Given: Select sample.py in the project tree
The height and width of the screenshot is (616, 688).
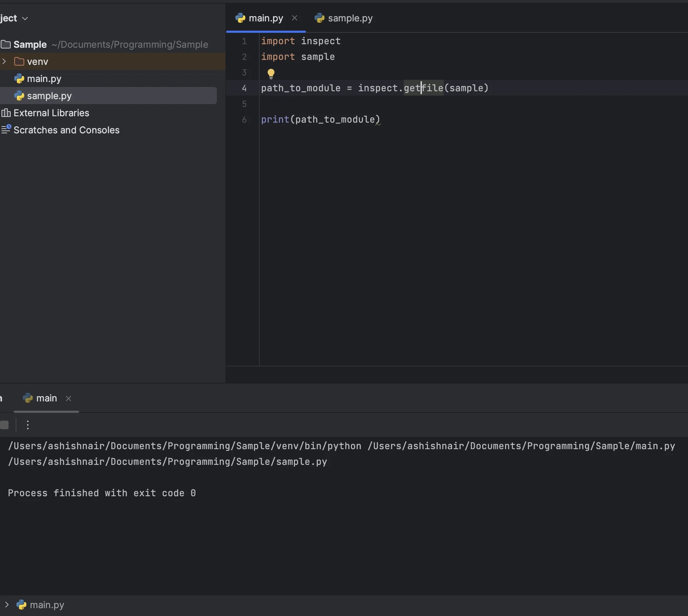Looking at the screenshot, I should pos(49,96).
